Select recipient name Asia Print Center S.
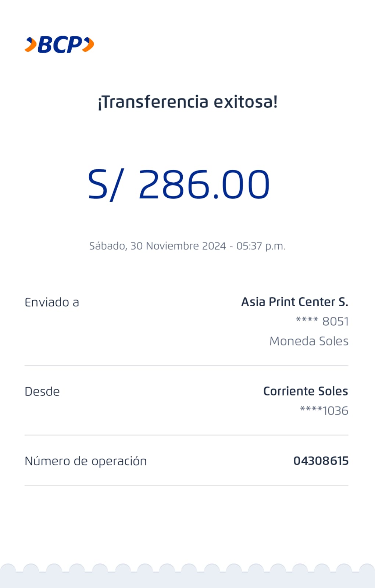The image size is (375, 588). tap(294, 302)
